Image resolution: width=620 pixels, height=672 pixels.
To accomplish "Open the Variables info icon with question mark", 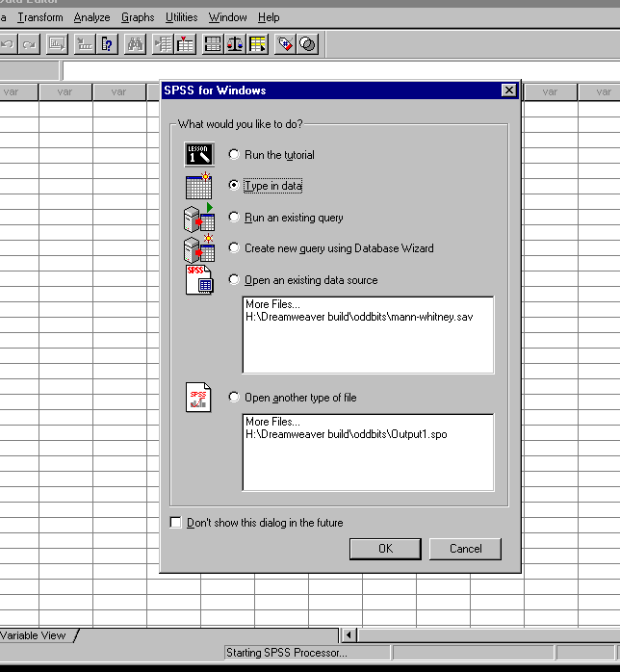I will [107, 44].
